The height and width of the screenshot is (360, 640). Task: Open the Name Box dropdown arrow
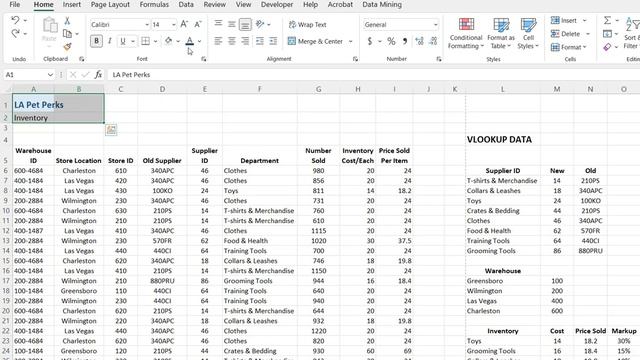click(x=50, y=75)
